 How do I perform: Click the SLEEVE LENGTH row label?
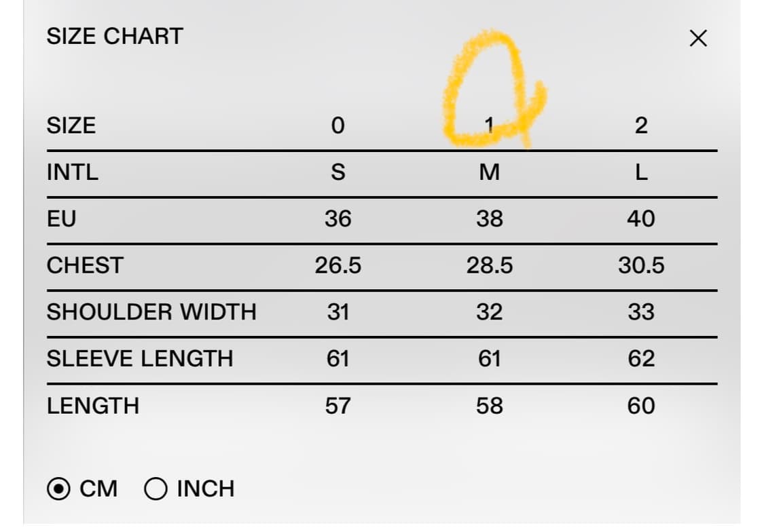140,358
